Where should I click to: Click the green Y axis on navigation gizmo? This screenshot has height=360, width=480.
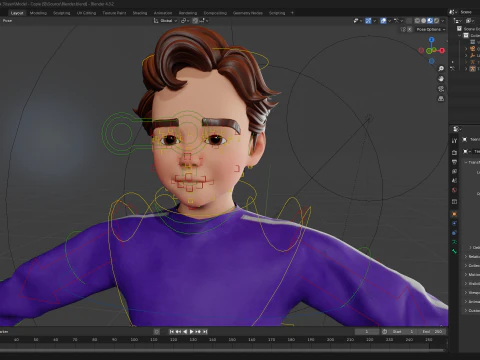pos(429,51)
